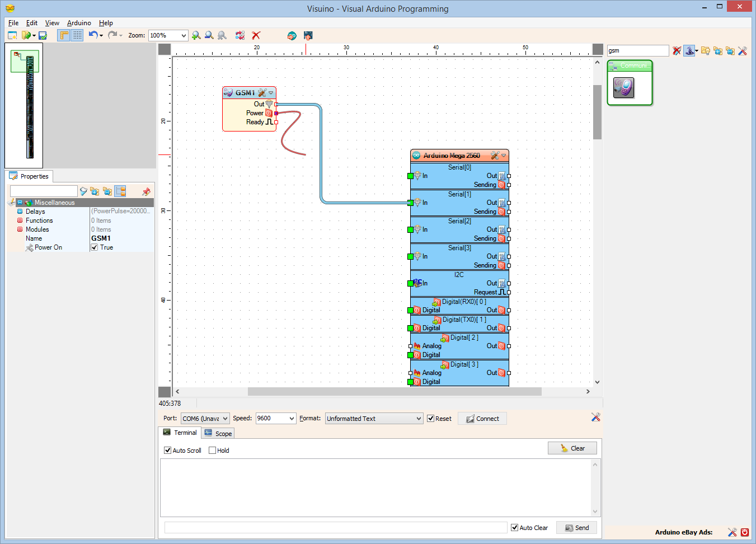Click the Send button in the Terminal
This screenshot has width=756, height=544.
tap(576, 527)
